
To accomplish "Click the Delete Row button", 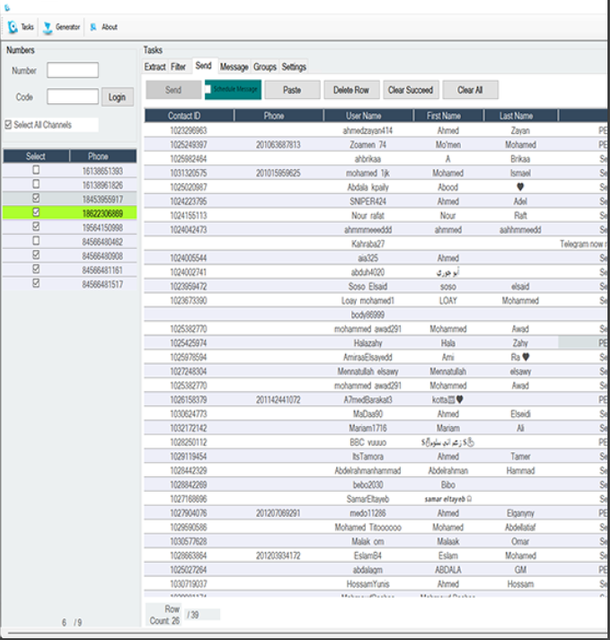I will 352,90.
